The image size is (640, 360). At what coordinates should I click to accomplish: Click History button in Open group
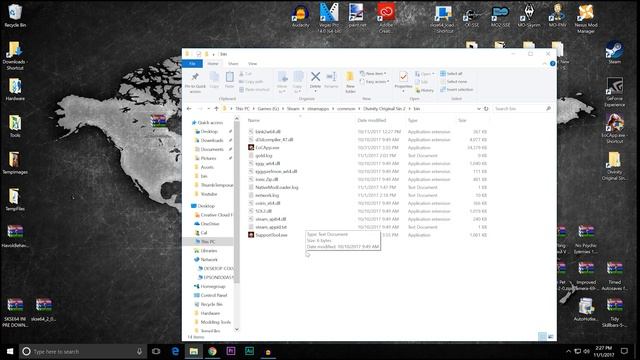424,90
